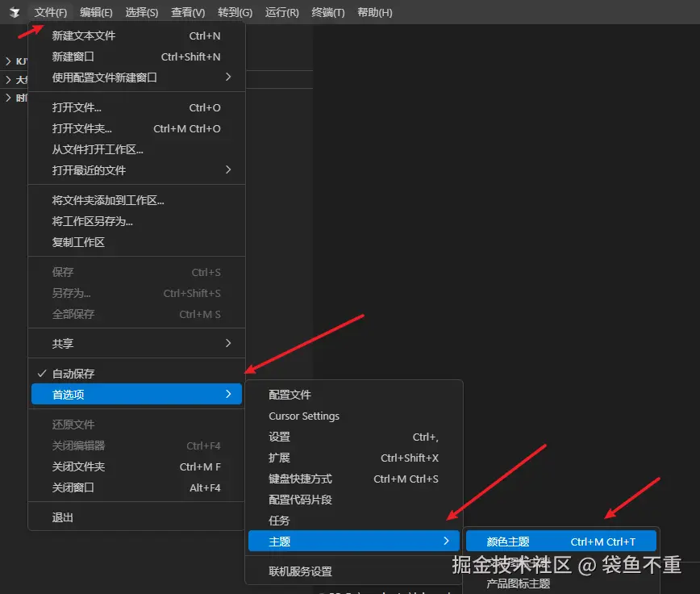Expand the 共享 submenu

[x=136, y=344]
